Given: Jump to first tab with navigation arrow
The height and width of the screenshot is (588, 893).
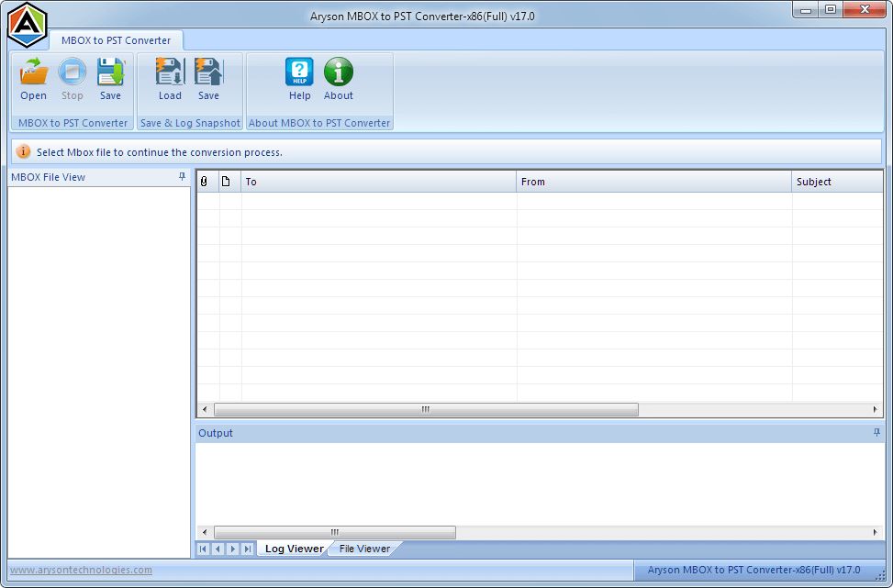Looking at the screenshot, I should coord(204,549).
